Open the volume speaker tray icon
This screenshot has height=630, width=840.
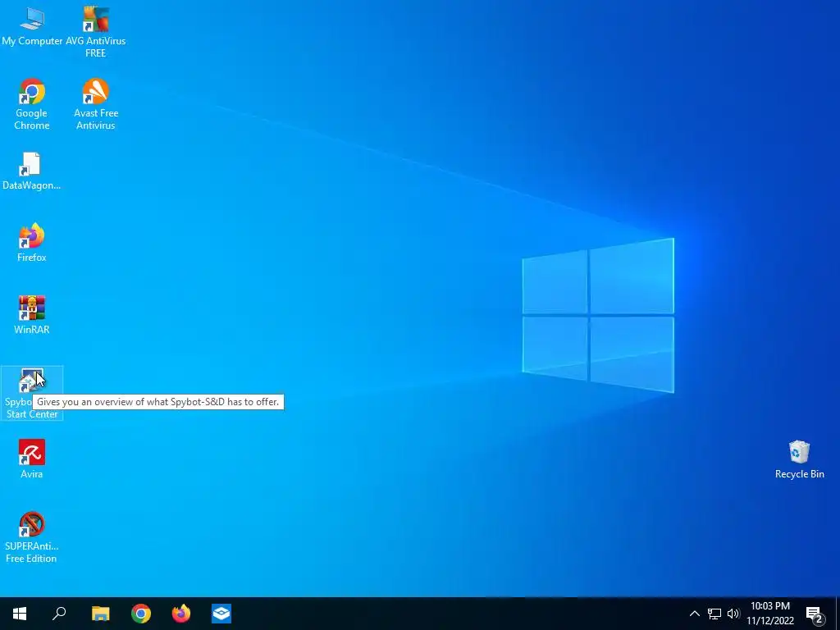[733, 614]
